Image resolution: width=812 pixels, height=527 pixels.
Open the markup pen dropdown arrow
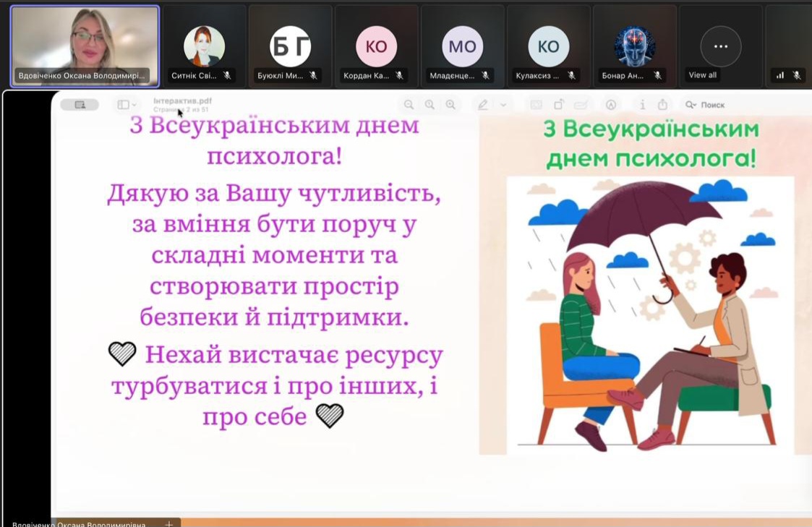click(x=503, y=105)
